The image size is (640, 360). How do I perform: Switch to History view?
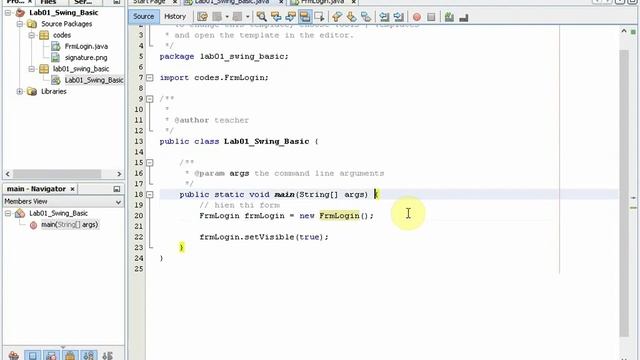click(x=175, y=16)
